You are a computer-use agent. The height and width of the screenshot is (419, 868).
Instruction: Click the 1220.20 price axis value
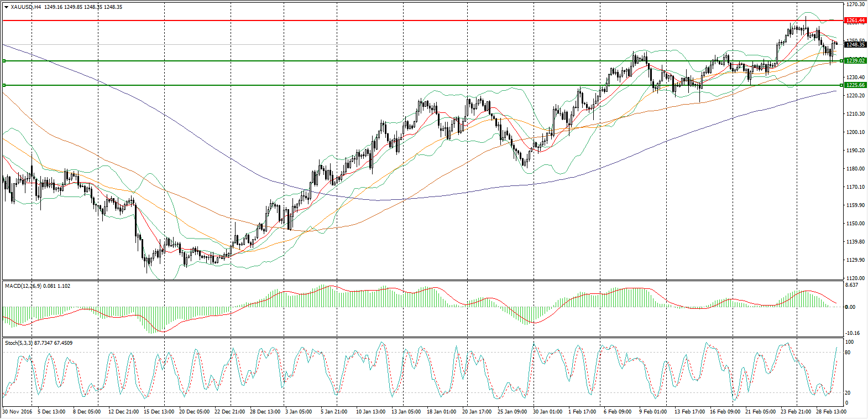[x=855, y=96]
